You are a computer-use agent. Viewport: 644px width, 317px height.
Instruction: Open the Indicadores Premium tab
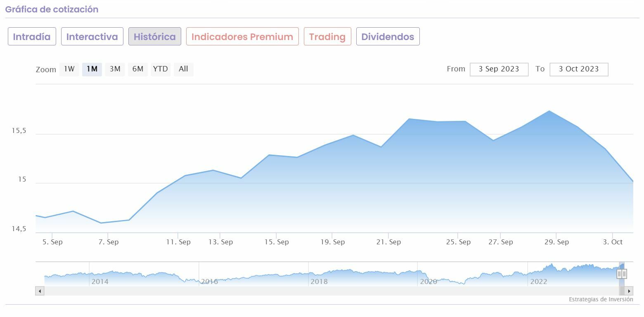pos(242,37)
